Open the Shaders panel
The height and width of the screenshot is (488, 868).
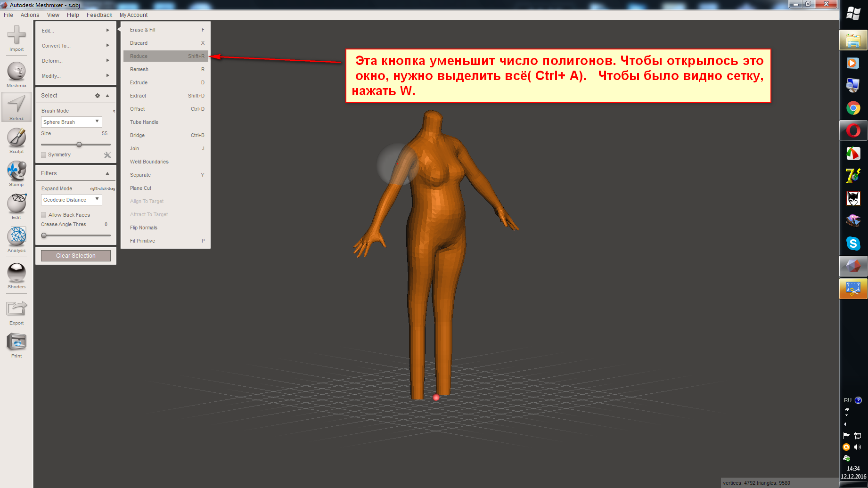tap(16, 276)
